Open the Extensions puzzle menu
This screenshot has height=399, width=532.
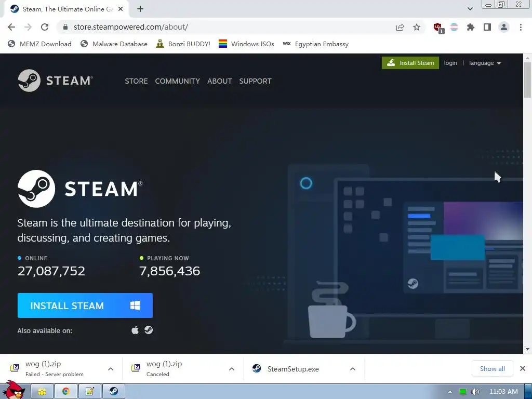click(x=471, y=27)
